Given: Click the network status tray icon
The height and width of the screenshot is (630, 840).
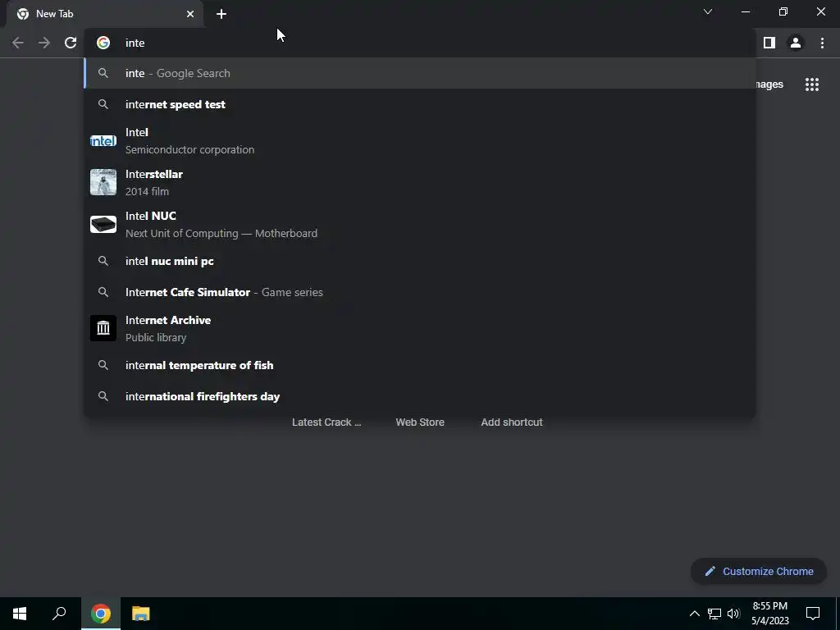Looking at the screenshot, I should tap(714, 614).
